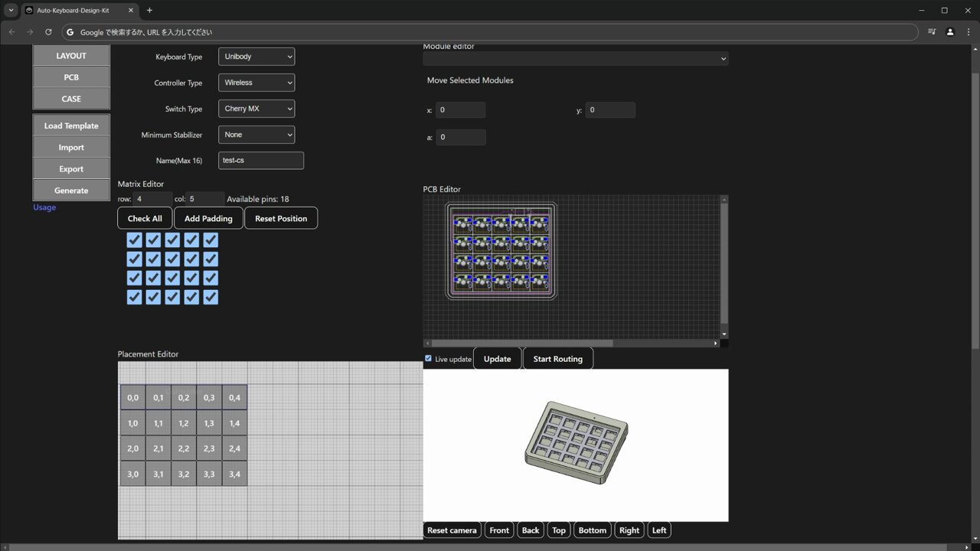The height and width of the screenshot is (551, 980).
Task: Click the Google icon in address bar
Action: click(x=70, y=32)
